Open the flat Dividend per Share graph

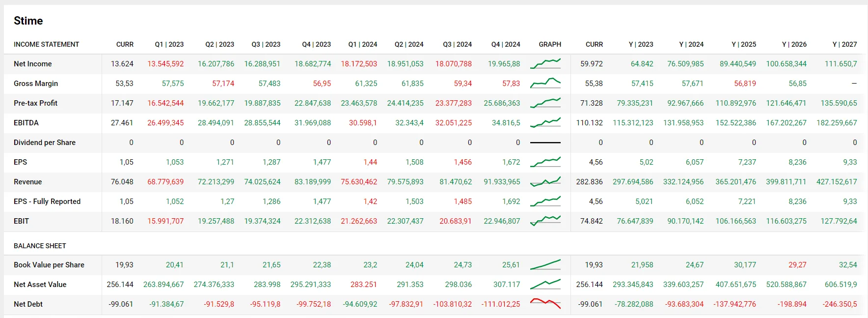545,142
